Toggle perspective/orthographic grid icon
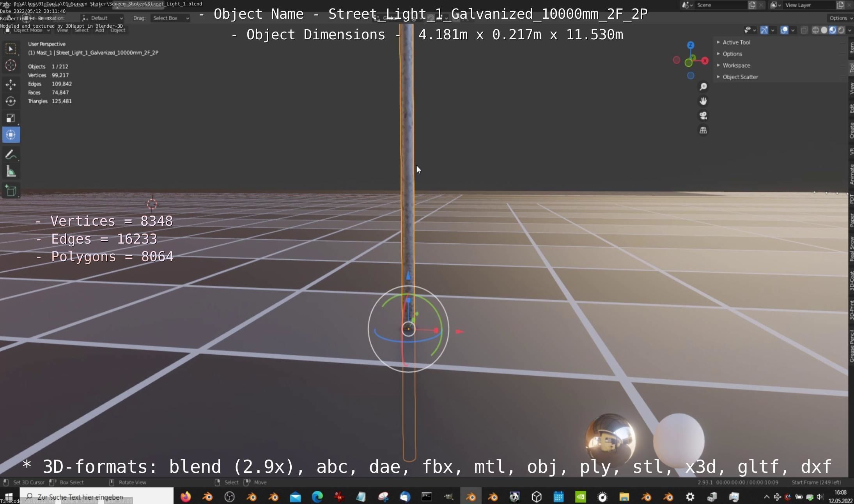Screen dimensions: 854x504 point(703,131)
